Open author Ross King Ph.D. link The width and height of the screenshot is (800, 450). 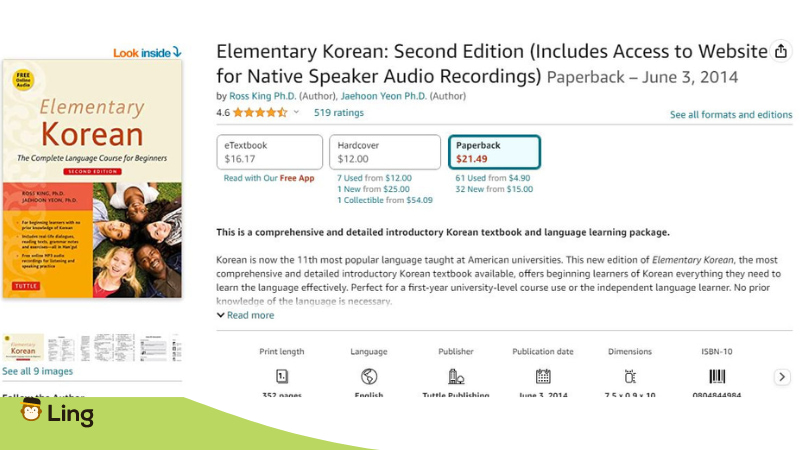[x=262, y=96]
